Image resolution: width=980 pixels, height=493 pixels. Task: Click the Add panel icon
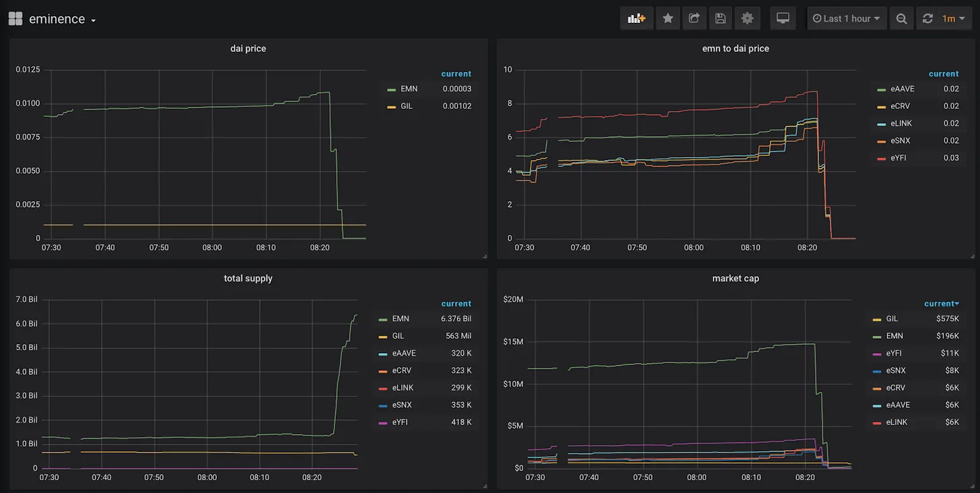(x=636, y=19)
